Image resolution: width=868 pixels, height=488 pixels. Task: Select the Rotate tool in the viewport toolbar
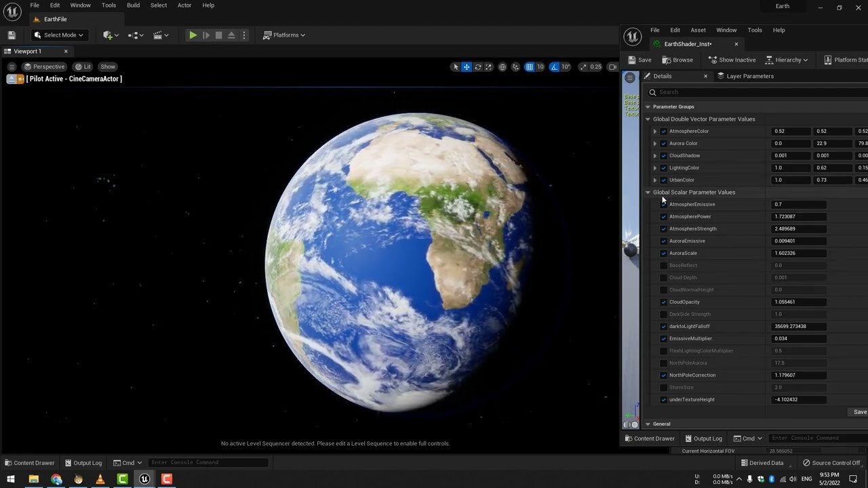pos(478,66)
